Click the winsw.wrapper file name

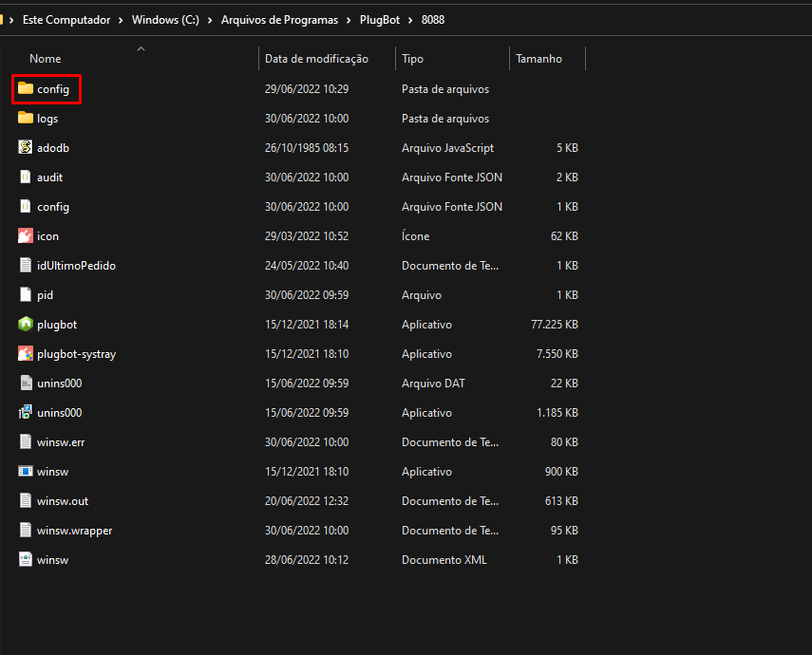pos(75,531)
